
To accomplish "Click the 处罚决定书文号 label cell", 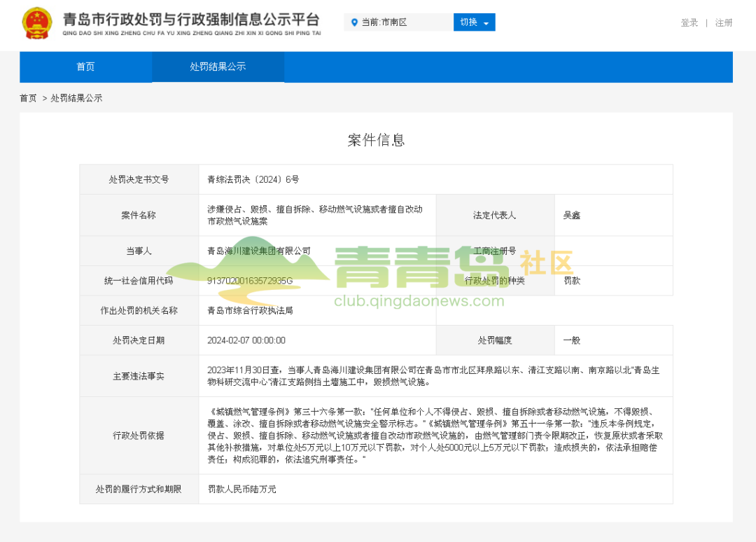I will coord(139,179).
